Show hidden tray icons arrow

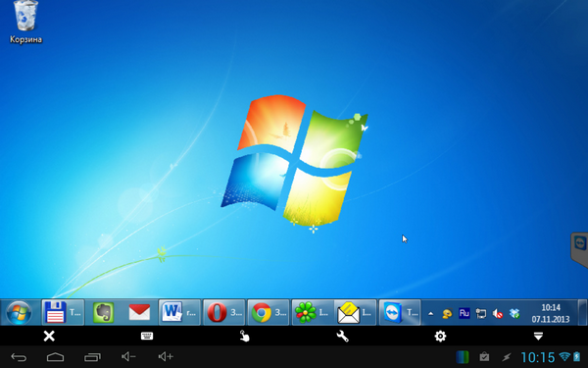pos(431,314)
